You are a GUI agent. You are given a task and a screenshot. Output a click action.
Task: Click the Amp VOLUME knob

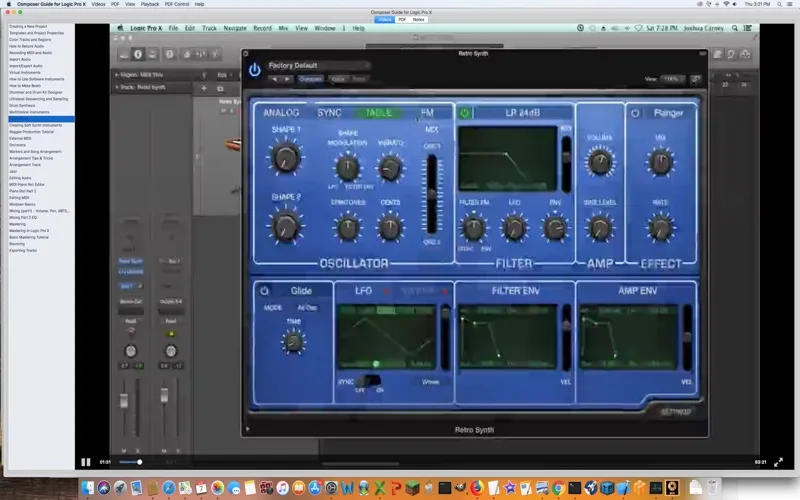pyautogui.click(x=600, y=162)
